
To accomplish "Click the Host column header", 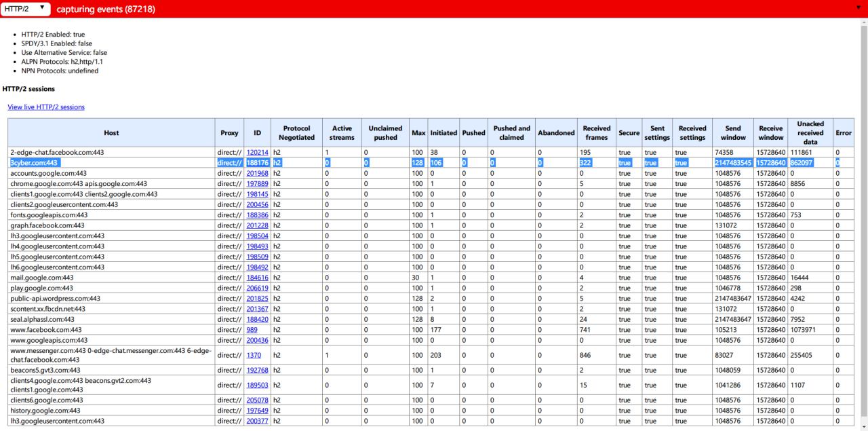I will pyautogui.click(x=111, y=133).
